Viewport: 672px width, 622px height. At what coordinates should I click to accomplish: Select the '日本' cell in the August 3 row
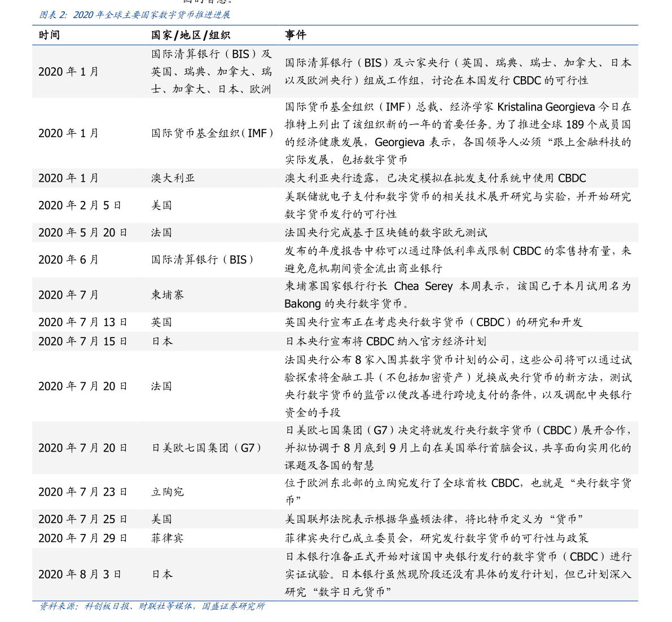161,575
